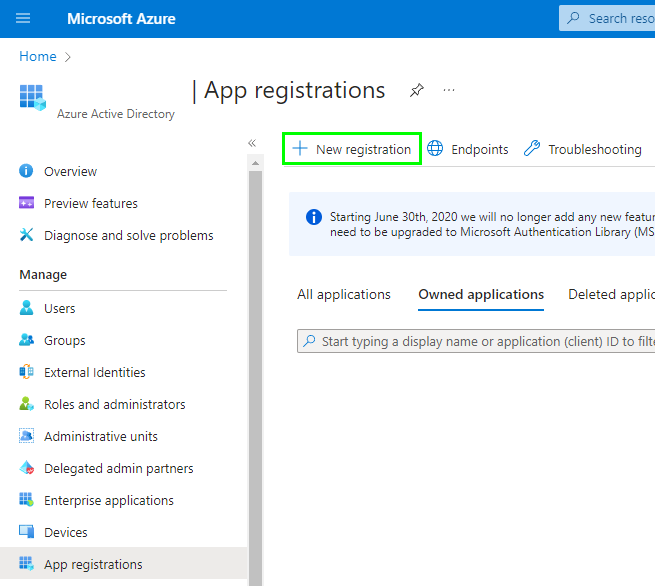Click the Overview info icon
This screenshot has width=655, height=586.
[x=26, y=171]
